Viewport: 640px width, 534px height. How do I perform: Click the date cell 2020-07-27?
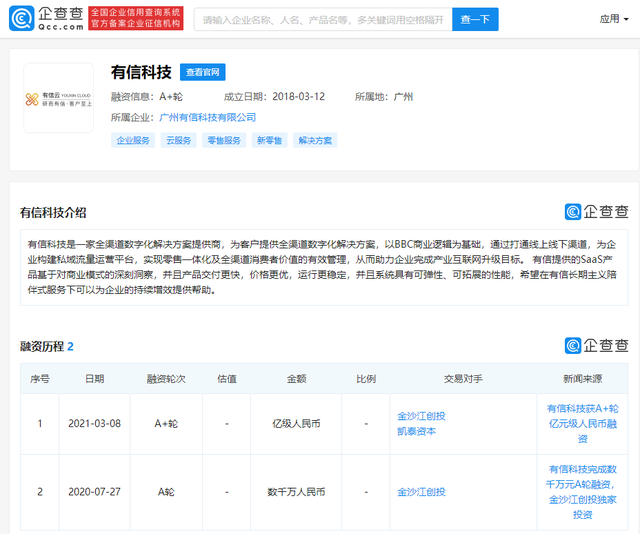coord(94,492)
